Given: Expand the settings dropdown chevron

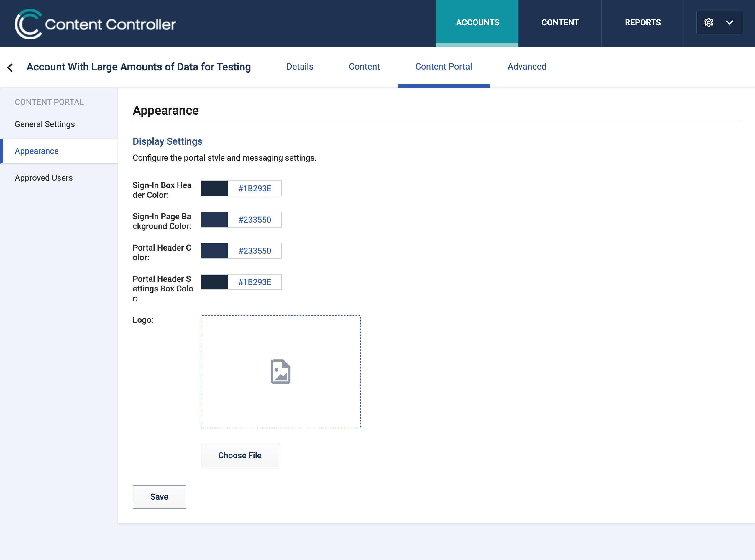Looking at the screenshot, I should [x=730, y=22].
